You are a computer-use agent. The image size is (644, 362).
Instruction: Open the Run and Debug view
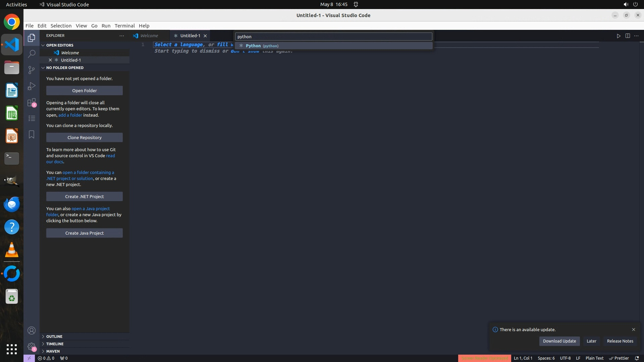coord(32,86)
